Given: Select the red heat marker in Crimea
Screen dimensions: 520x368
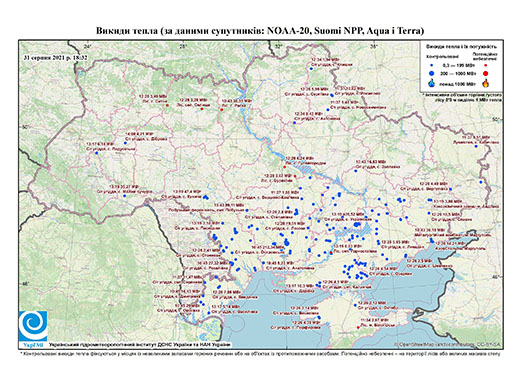Looking at the screenshot, I should tap(358, 327).
